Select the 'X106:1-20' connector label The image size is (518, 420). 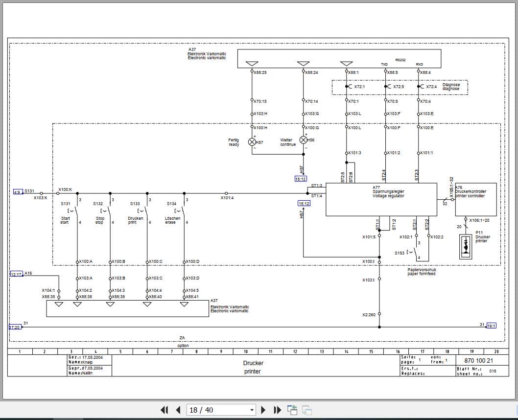479,220
